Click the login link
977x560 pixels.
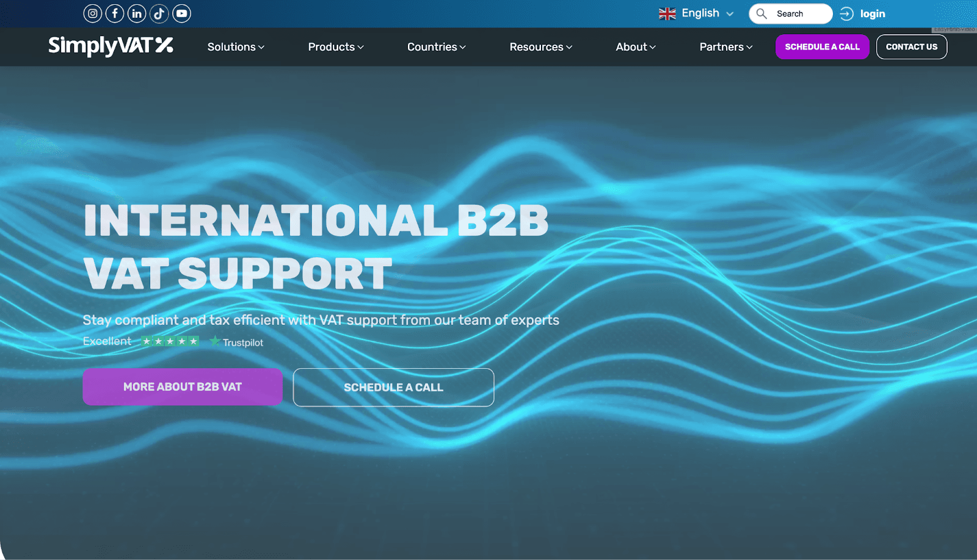(873, 13)
